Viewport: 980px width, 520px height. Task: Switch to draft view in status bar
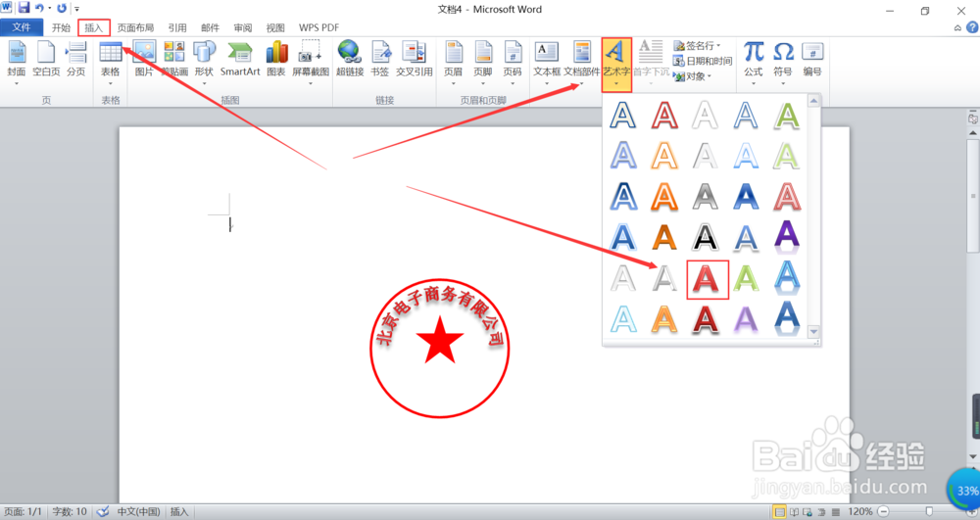coord(835,512)
